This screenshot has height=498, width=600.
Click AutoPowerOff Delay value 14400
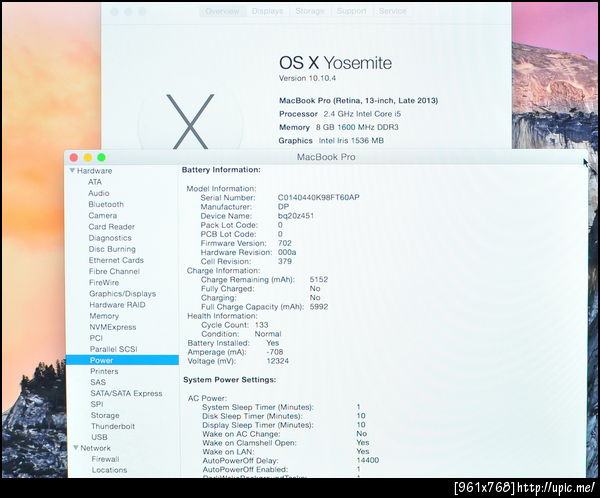point(368,460)
